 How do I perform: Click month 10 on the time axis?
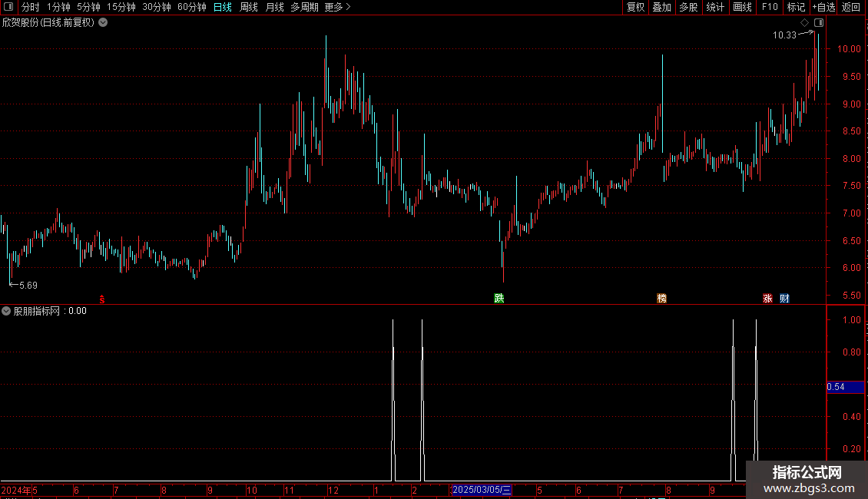click(x=252, y=490)
